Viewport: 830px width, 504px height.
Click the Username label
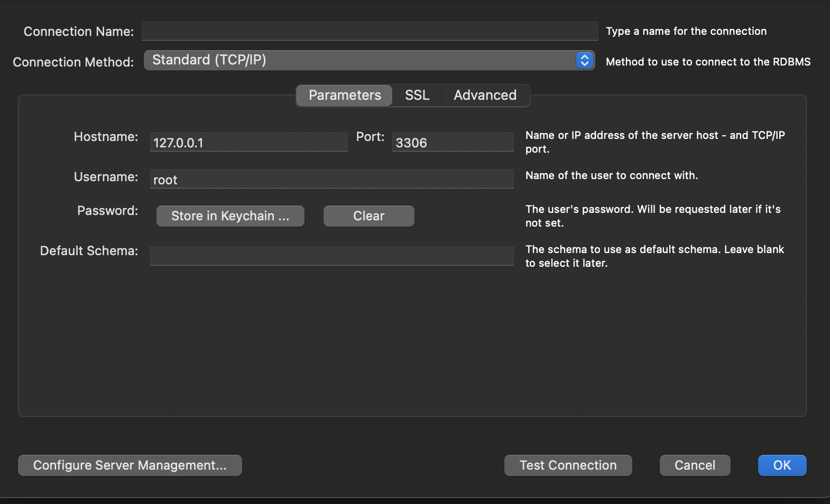click(106, 177)
